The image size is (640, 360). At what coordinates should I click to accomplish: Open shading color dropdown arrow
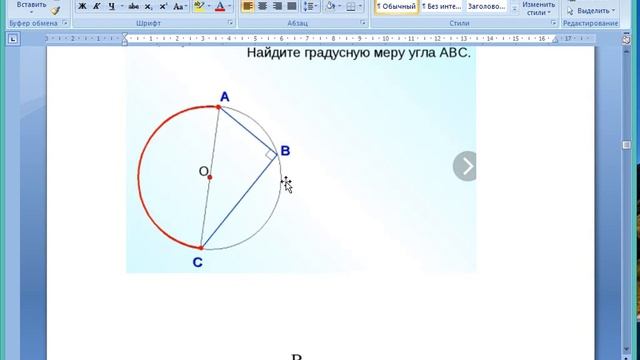pos(340,6)
